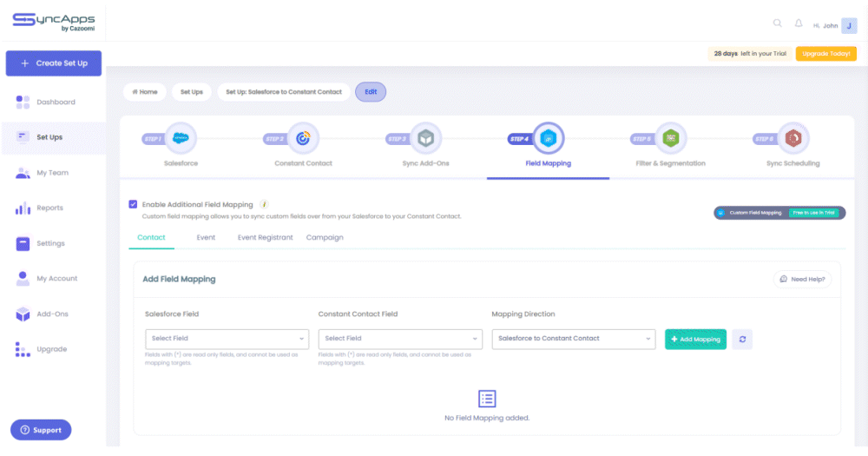The height and width of the screenshot is (456, 868).
Task: Click the info icon beside Enable Additional Field Mapping
Action: [x=264, y=204]
